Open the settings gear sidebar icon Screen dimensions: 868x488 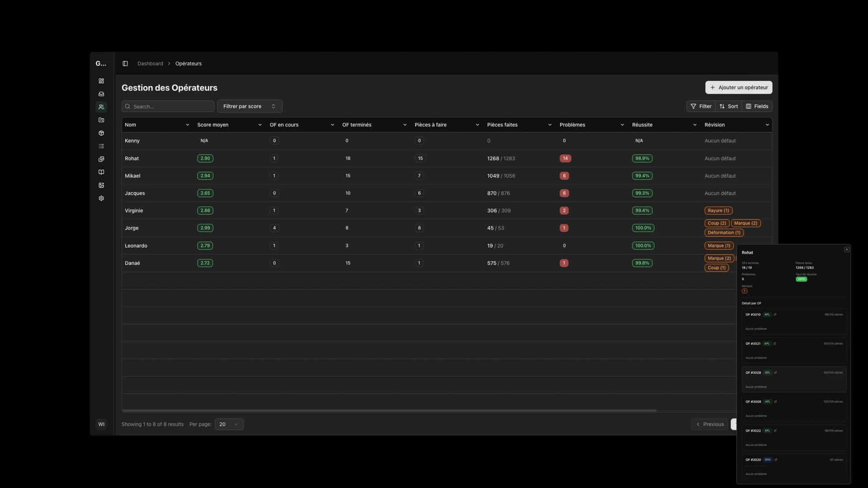pyautogui.click(x=101, y=198)
